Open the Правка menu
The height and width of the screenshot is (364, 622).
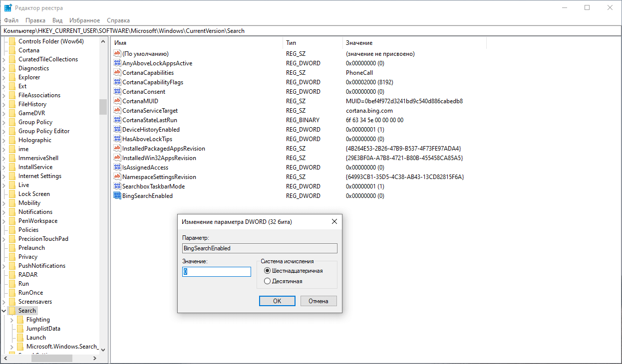coord(35,20)
